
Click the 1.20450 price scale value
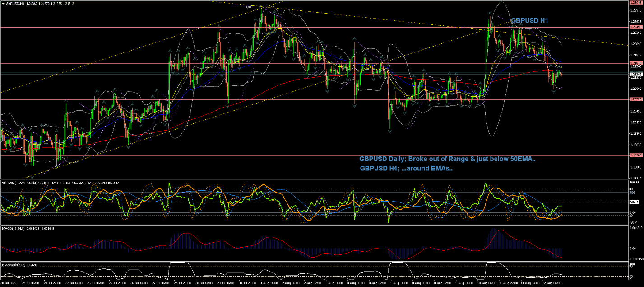(636, 111)
